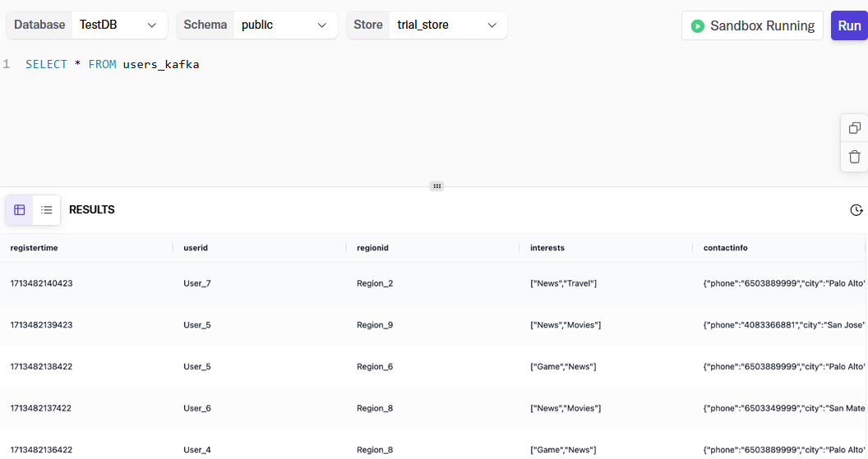This screenshot has height=459, width=868.
Task: Click the userid column header
Action: click(x=196, y=248)
